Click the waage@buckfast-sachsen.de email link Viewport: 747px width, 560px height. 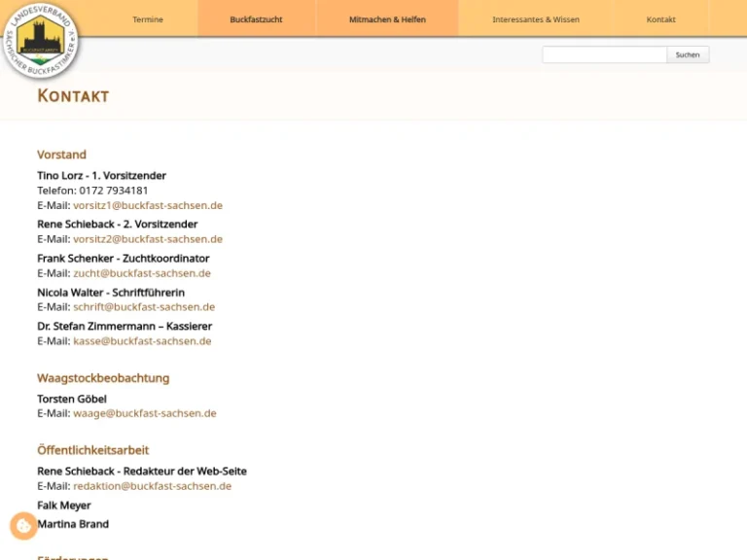(x=145, y=413)
